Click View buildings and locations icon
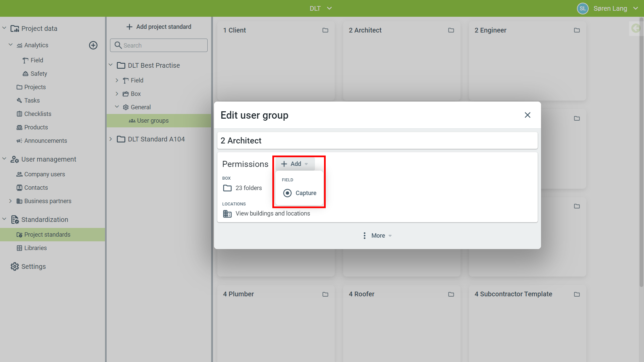This screenshot has width=644, height=362. (x=227, y=214)
